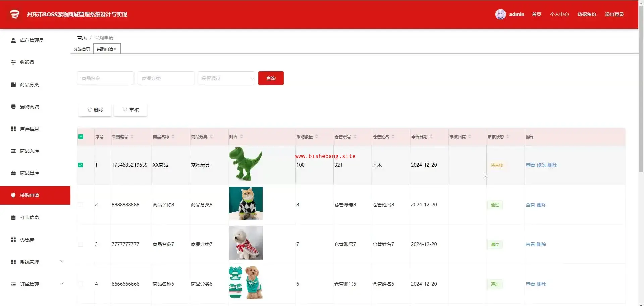Sort by 封面 column arrows
Screen dimensions: 644x306
[x=241, y=137]
